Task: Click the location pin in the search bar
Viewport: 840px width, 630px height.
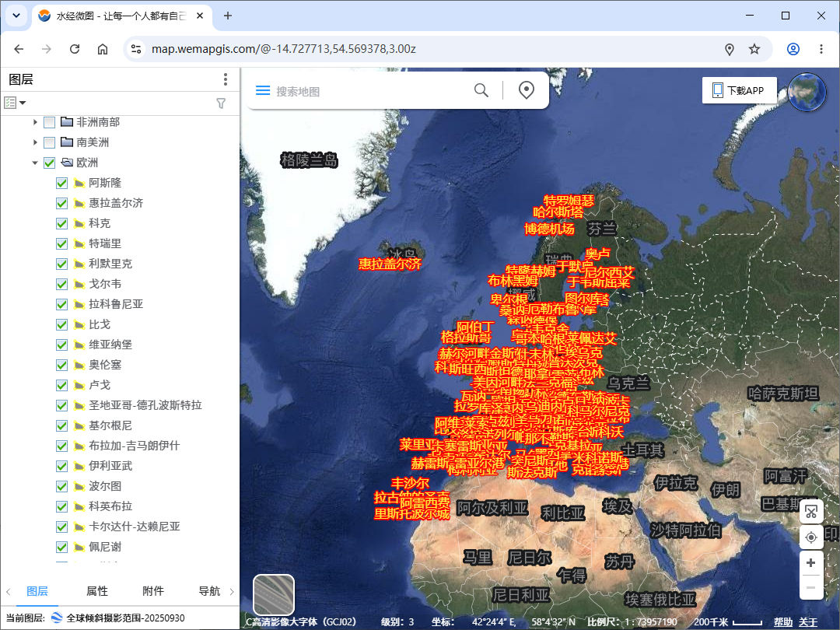Action: point(527,90)
